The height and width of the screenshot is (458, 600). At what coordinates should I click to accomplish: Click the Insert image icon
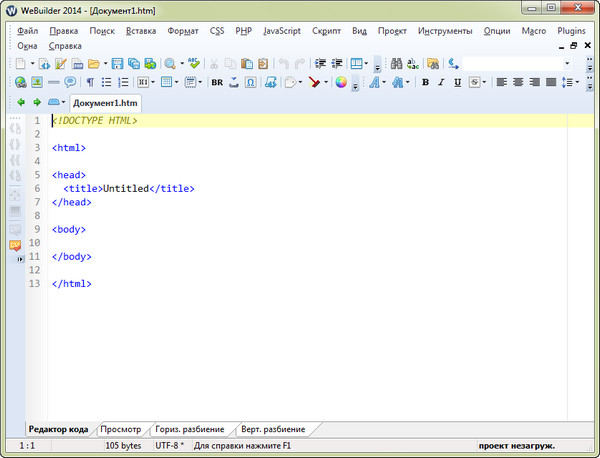pyautogui.click(x=37, y=82)
